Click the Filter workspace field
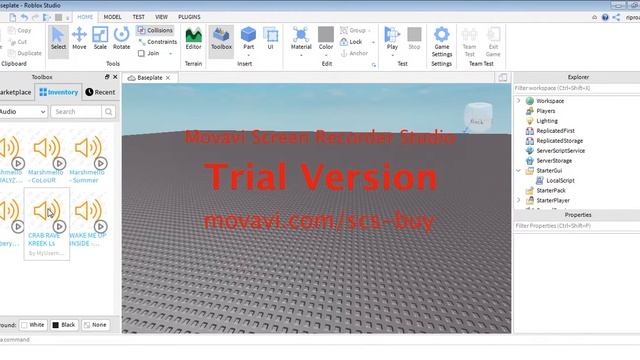This screenshot has height=360, width=640. point(577,88)
